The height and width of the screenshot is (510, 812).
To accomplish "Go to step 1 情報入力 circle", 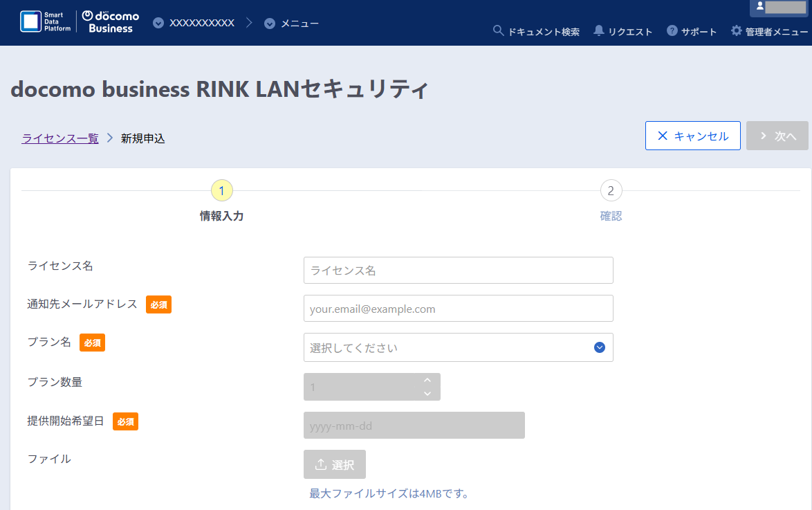I will (221, 191).
